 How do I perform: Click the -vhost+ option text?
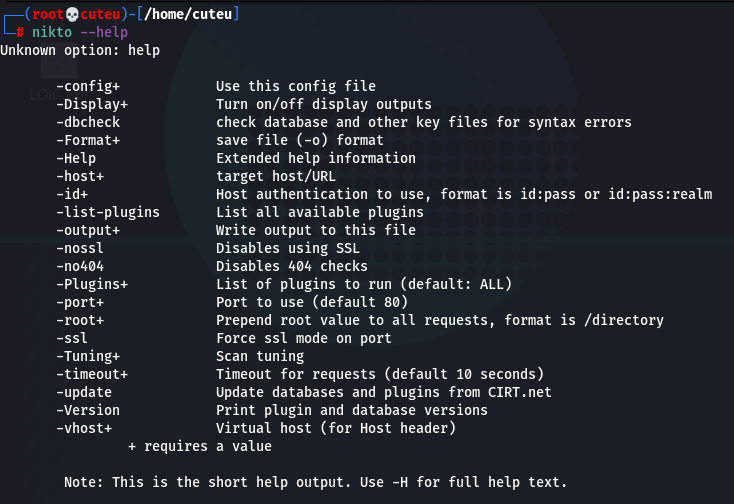(84, 428)
